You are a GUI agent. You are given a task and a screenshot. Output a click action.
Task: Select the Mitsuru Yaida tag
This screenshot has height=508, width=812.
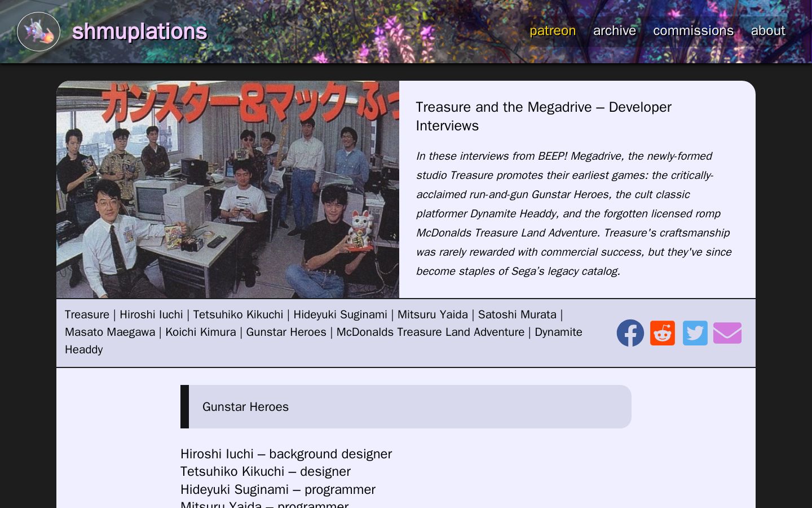(x=433, y=314)
